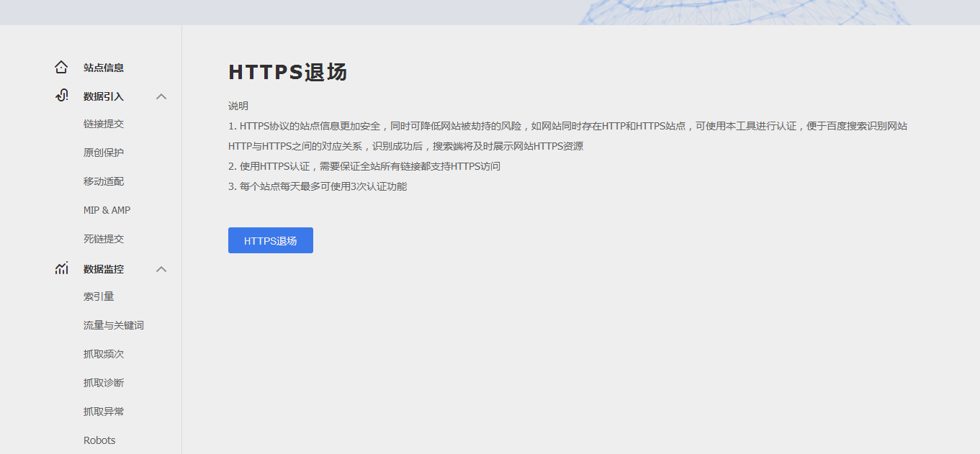980x454 pixels.
Task: Go to 链接提交 in the sidebar
Action: (x=104, y=124)
